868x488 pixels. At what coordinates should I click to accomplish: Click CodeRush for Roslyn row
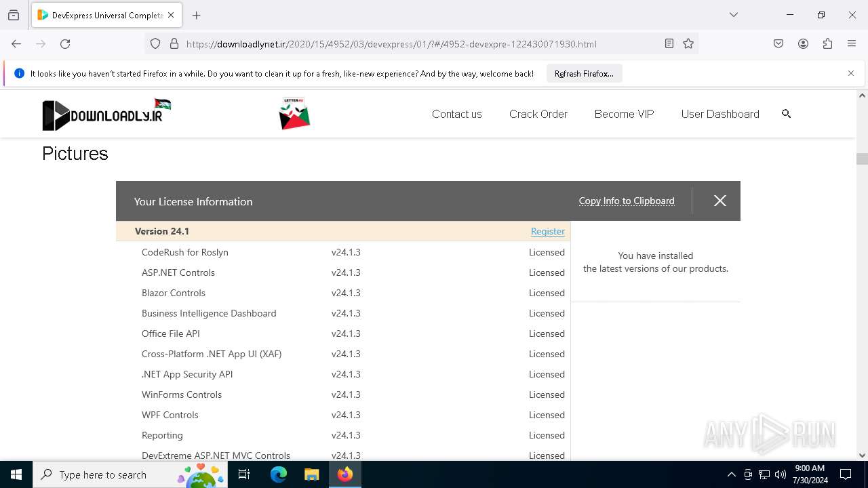point(343,252)
